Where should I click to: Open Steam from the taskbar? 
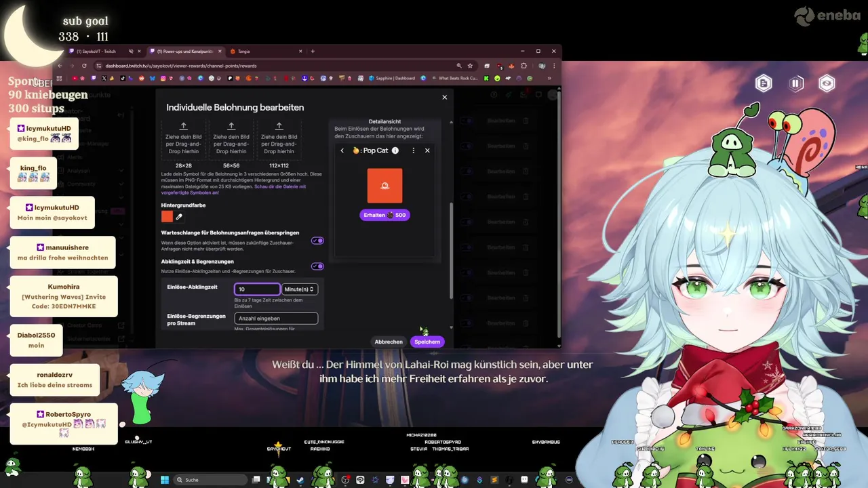(300, 480)
